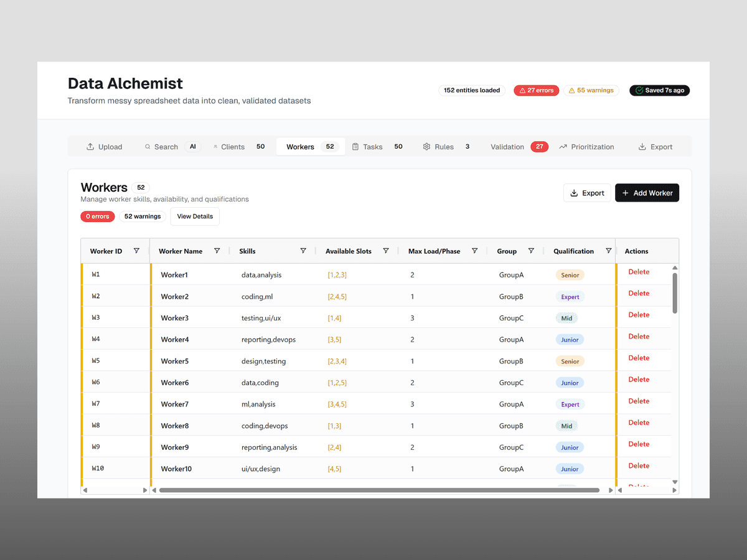747x560 pixels.
Task: Click the Junior badge in Worker4 row
Action: 570,340
